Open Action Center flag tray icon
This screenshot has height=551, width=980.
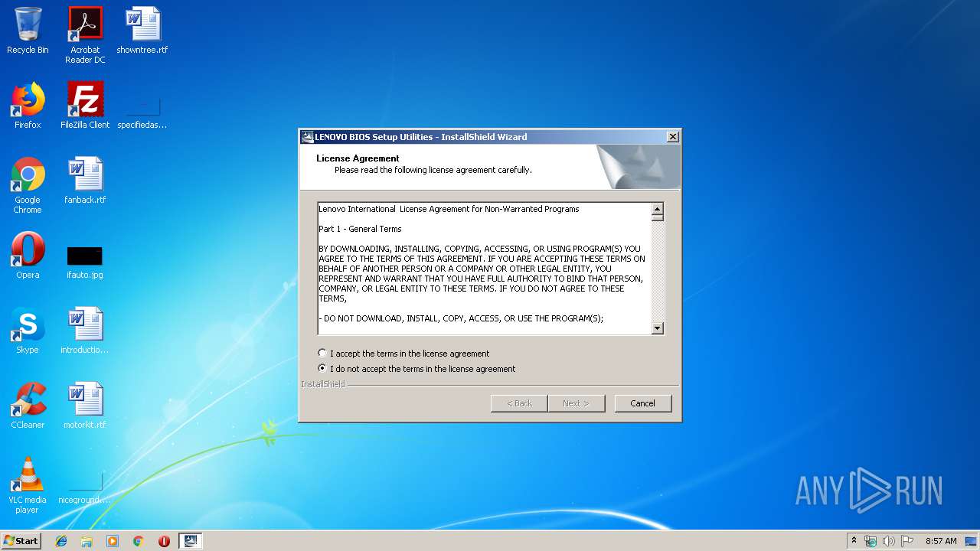click(907, 541)
